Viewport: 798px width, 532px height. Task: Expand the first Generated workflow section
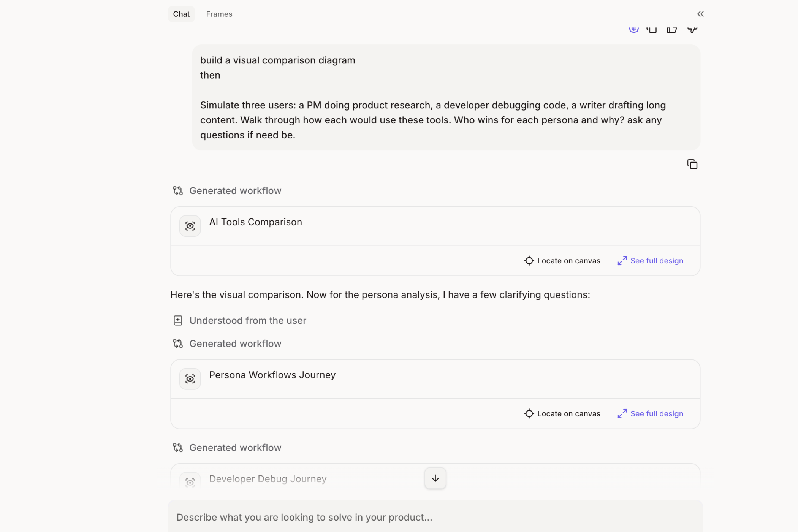coord(235,191)
